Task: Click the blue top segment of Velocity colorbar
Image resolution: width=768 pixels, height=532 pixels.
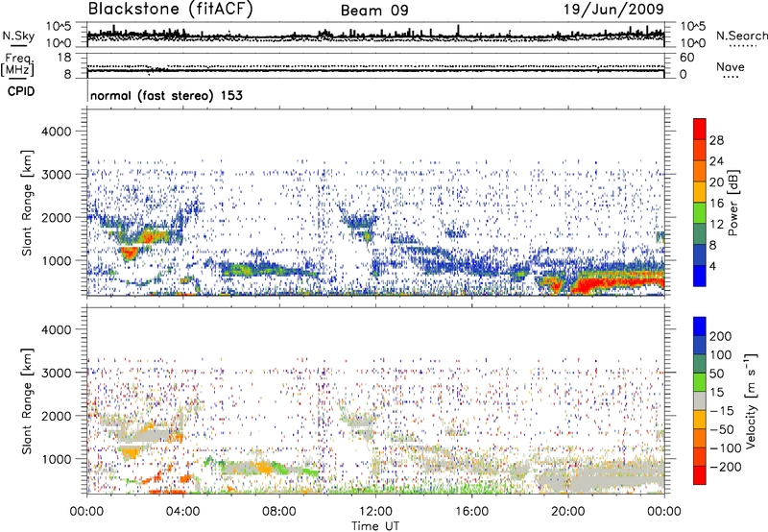Action: (x=700, y=326)
